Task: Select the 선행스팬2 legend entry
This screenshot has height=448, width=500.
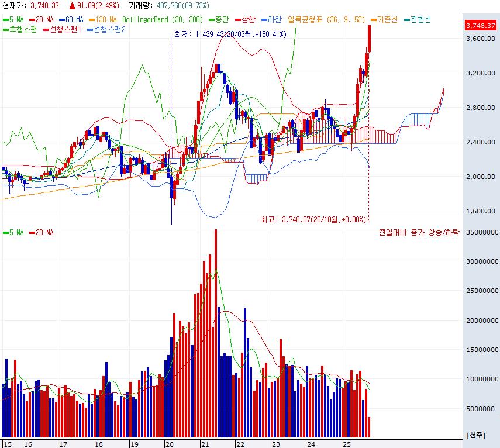Action: [106, 29]
